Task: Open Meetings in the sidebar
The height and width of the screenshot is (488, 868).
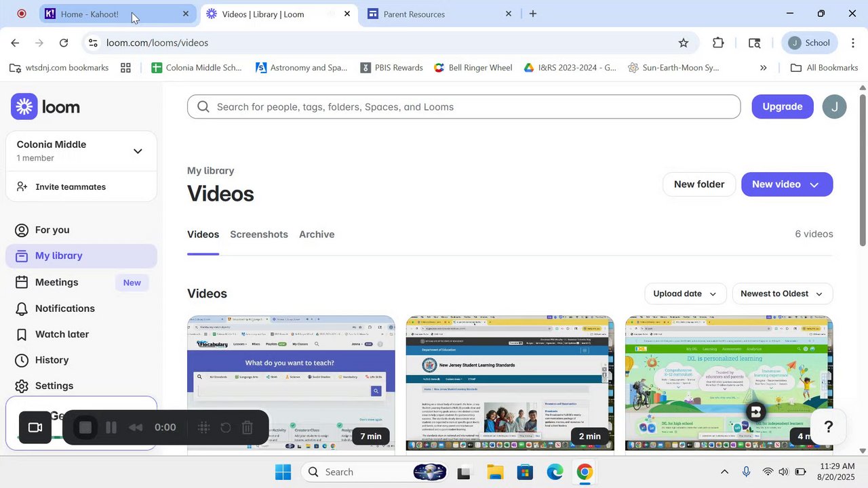Action: click(x=81, y=282)
